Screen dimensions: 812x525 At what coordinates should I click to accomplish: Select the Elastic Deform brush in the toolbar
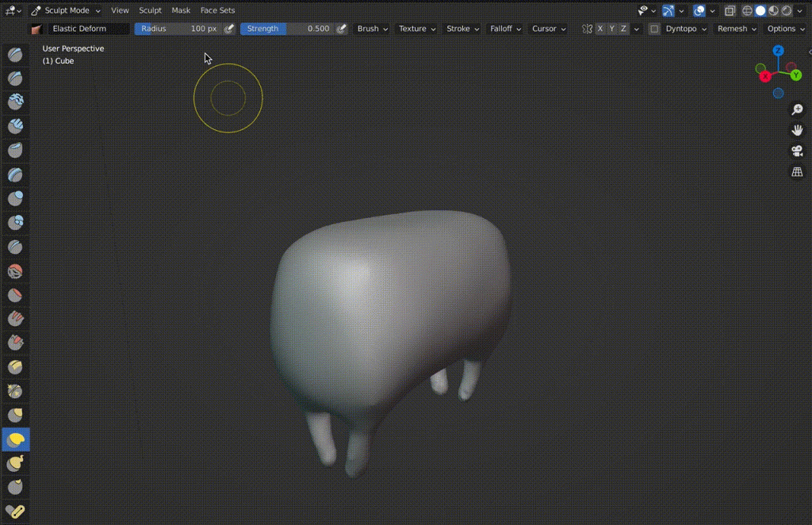pos(16,439)
